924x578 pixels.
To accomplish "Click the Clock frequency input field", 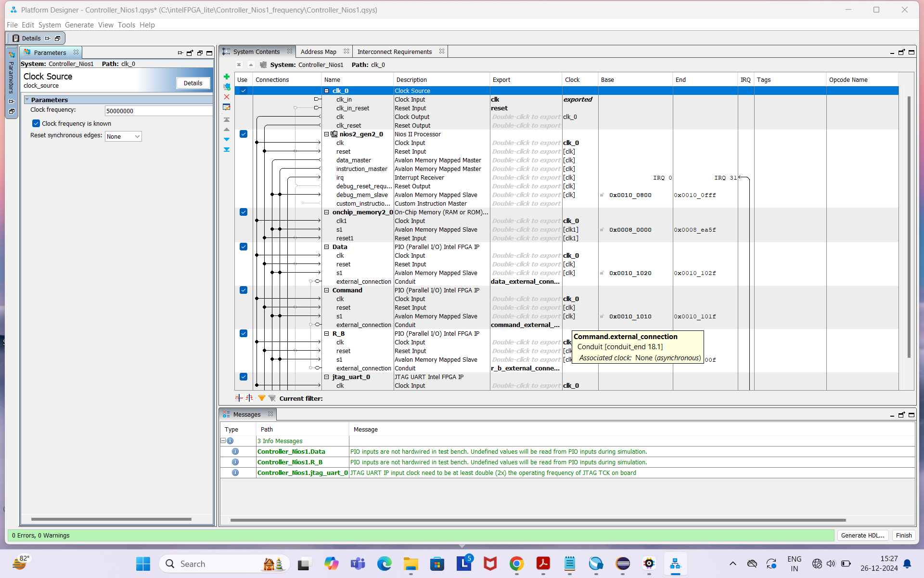I will [158, 111].
